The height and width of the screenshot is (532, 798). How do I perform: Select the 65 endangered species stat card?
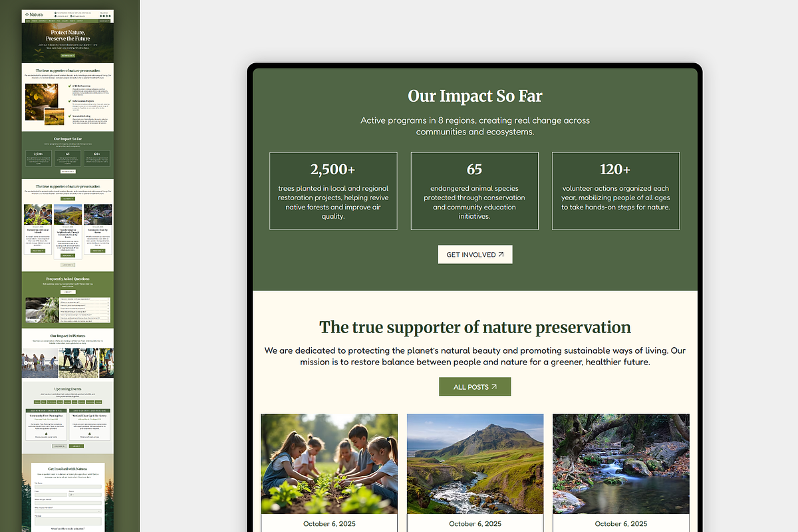(474, 192)
